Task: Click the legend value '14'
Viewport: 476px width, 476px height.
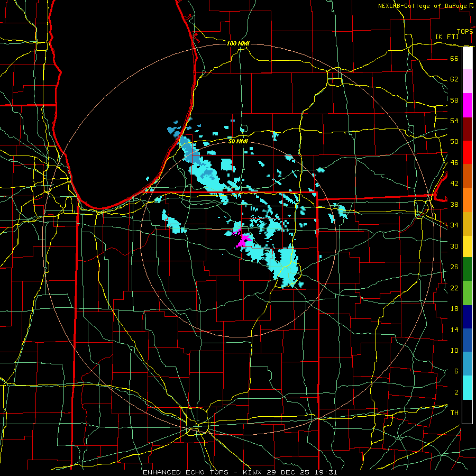Action: [454, 329]
